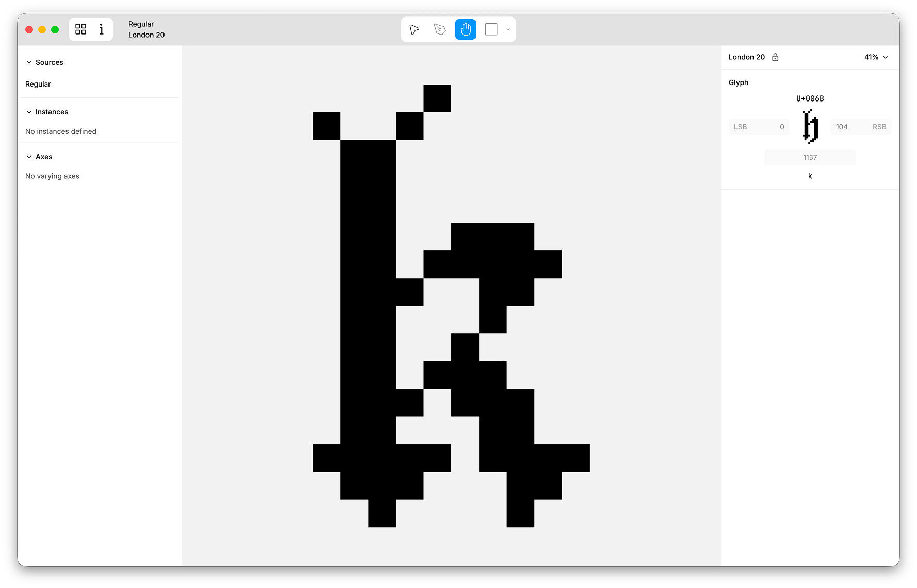Viewport: 917px width, 588px height.
Task: Click the London 20 font title in sidebar
Action: coord(746,57)
